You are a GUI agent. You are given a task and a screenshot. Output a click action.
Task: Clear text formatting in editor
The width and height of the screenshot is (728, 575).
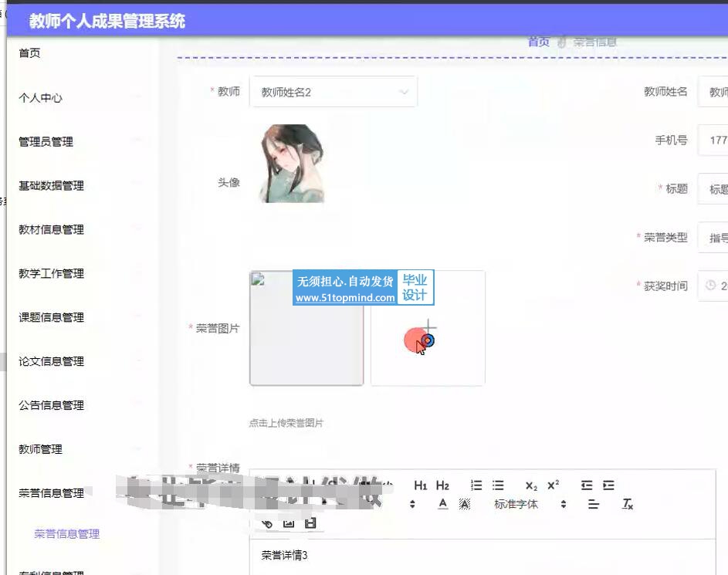(x=627, y=504)
